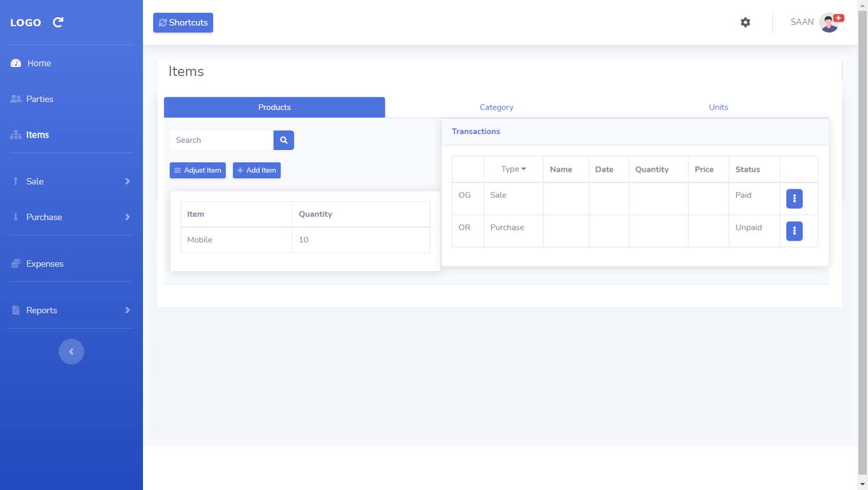Open the Type filter dropdown
Image resolution: width=868 pixels, height=490 pixels.
(x=514, y=169)
